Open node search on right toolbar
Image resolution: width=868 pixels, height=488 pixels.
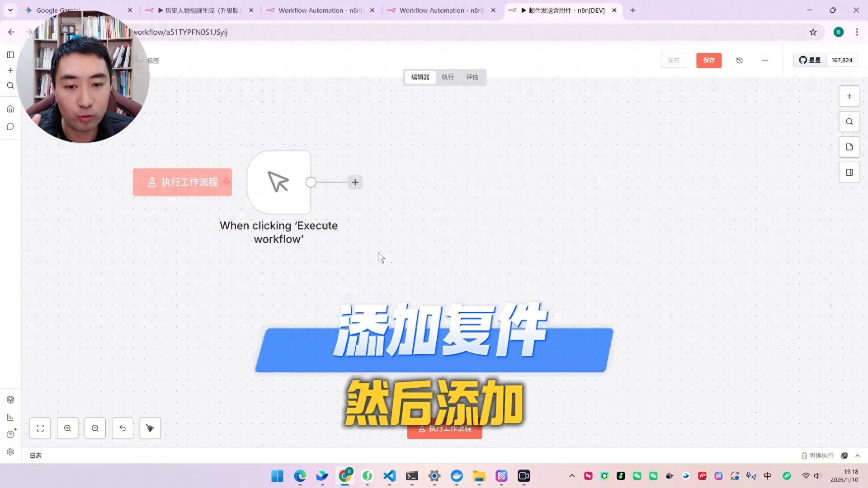point(849,122)
